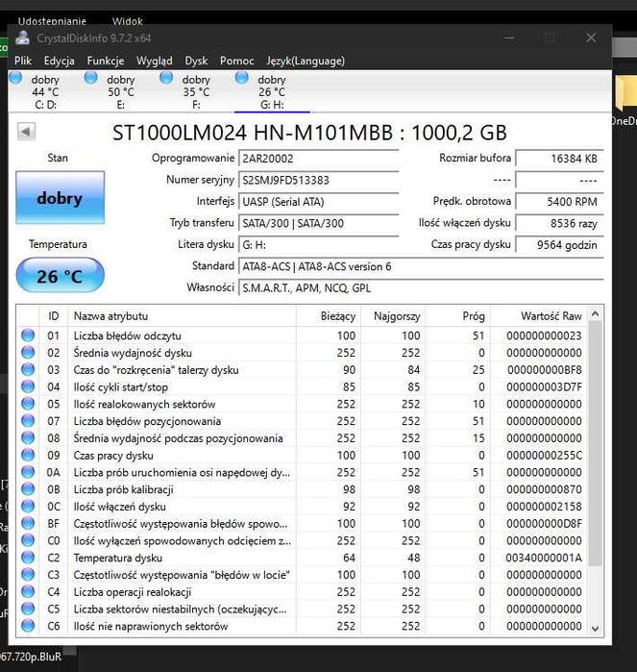Screen dimensions: 637x672
Task: Click status orb of attribute C3 błędów w locie
Action: tap(28, 574)
